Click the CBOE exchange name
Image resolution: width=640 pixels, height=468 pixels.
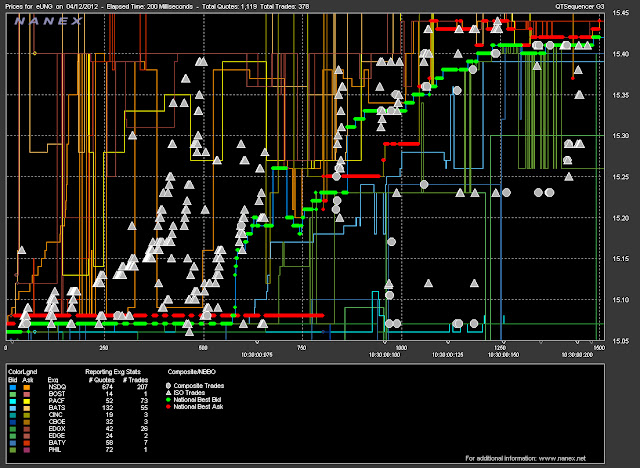pyautogui.click(x=57, y=421)
